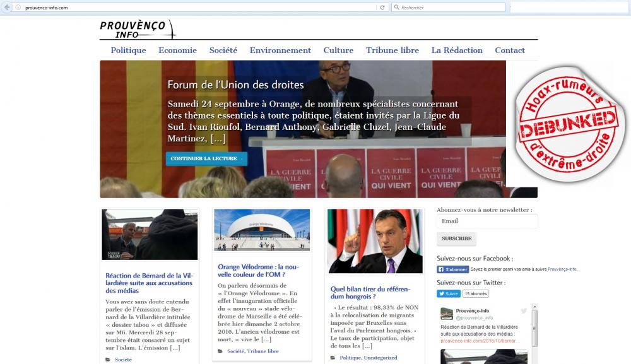Click the folder icon beside Société, Tribune libre
Viewport: 631px width, 364px height.
(x=220, y=351)
